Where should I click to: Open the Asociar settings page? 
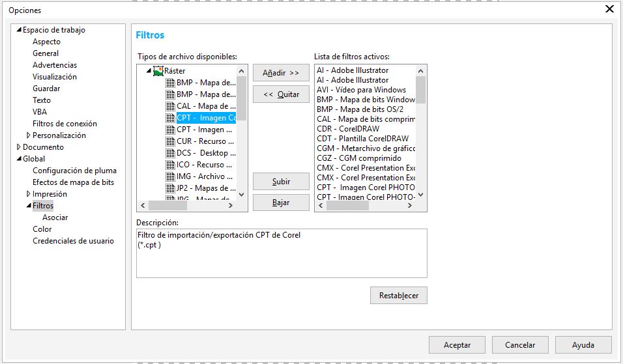[x=55, y=217]
